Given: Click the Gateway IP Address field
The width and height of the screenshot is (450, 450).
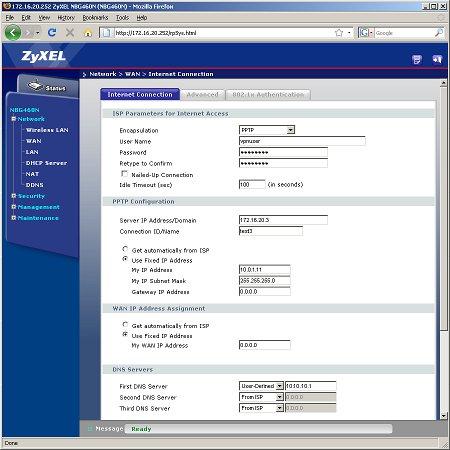Looking at the screenshot, I should 265,291.
